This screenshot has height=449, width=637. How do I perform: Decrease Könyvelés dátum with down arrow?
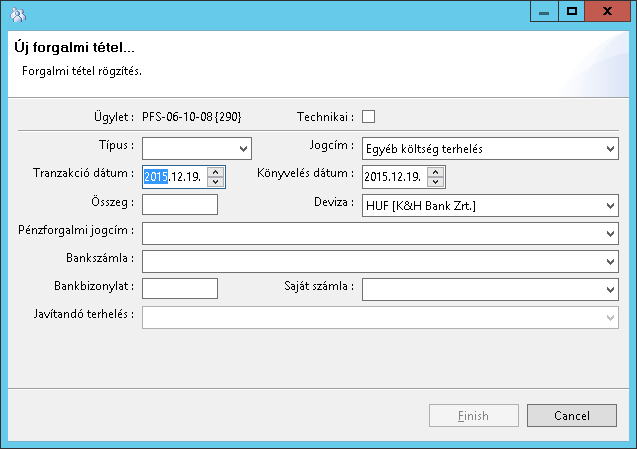pos(435,182)
